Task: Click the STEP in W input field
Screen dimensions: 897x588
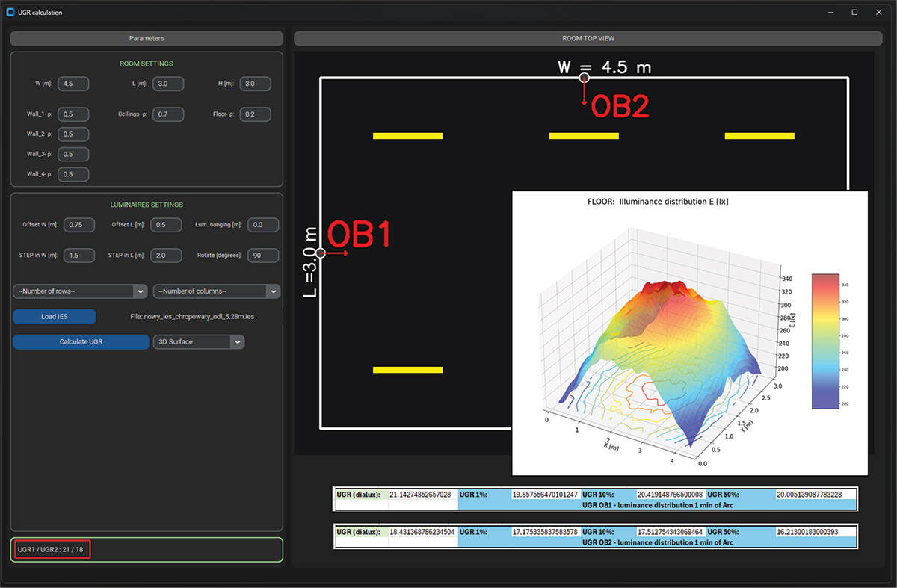Action: click(x=79, y=256)
